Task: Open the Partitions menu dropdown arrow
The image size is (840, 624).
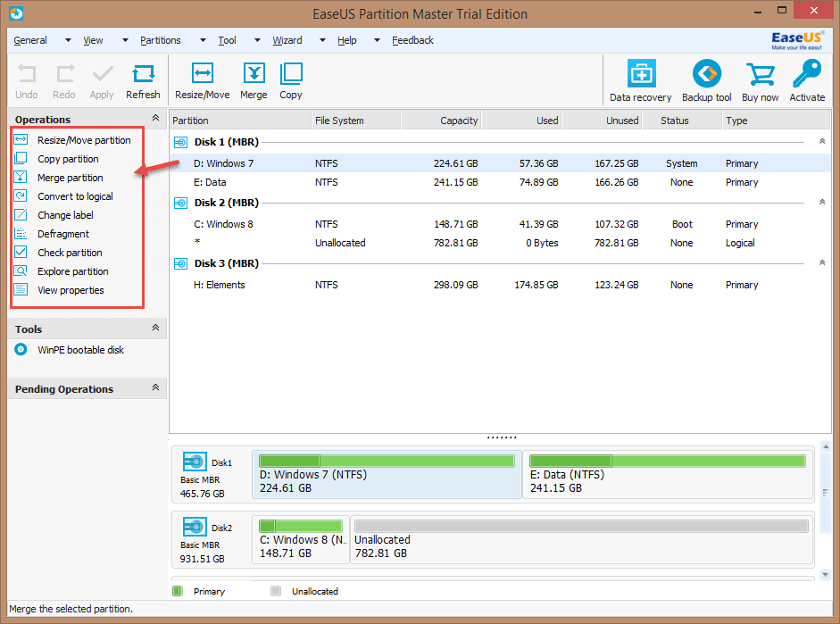Action: [x=203, y=40]
